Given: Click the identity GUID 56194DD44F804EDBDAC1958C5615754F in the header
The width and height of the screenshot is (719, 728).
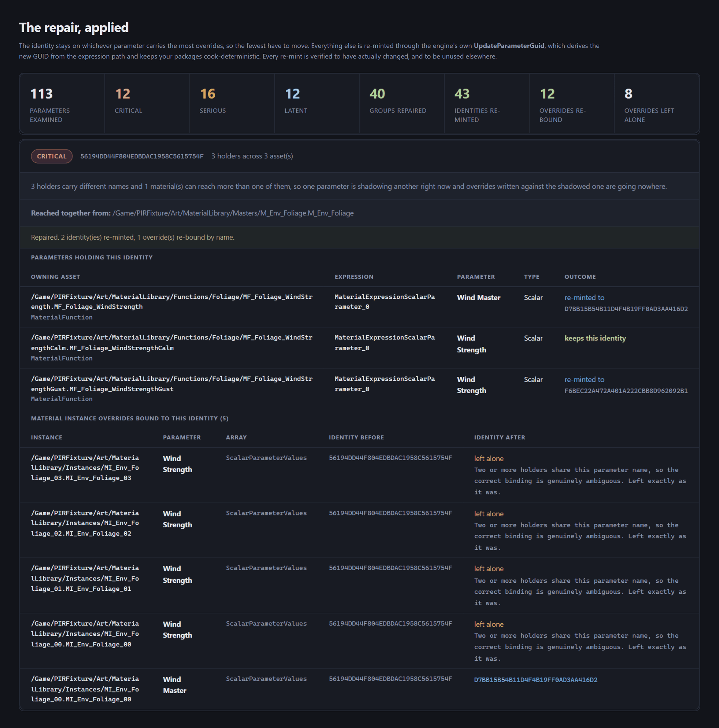Looking at the screenshot, I should tap(142, 156).
